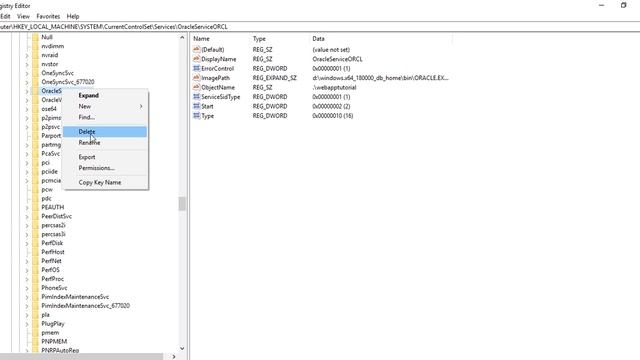Open the New submenu in context menu
This screenshot has width=640, height=360.
coord(105,106)
